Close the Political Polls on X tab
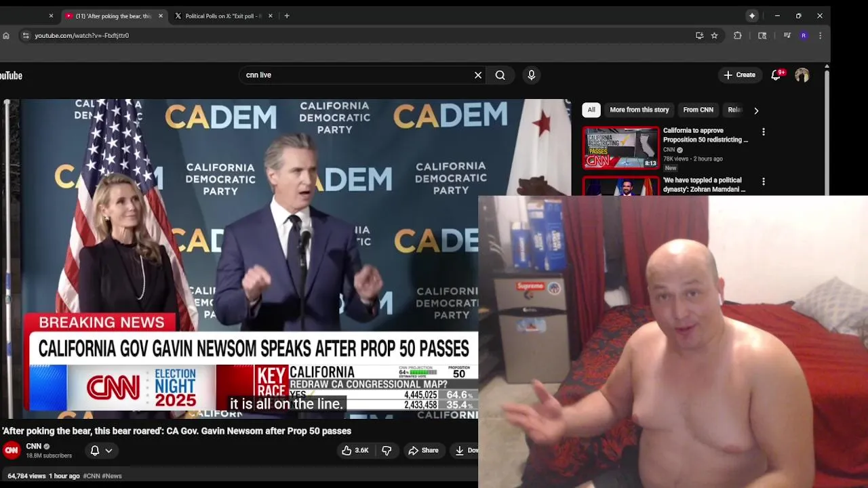Image resolution: width=868 pixels, height=488 pixels. (271, 16)
